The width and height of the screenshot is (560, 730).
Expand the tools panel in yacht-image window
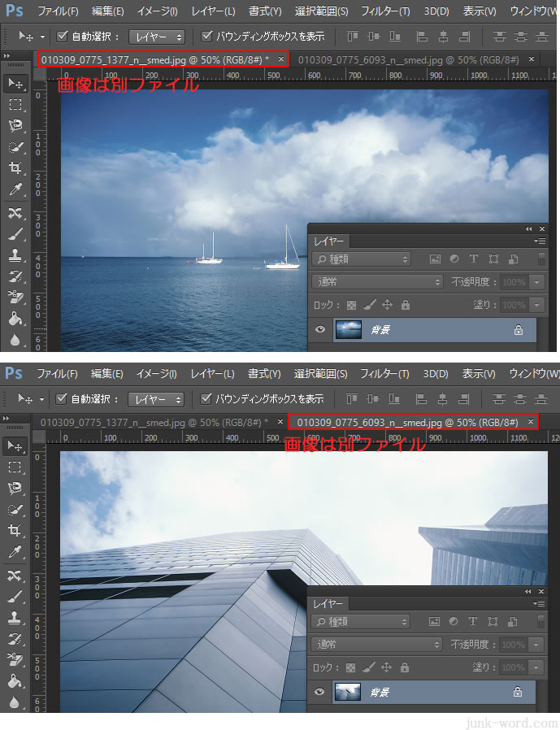[x=7, y=56]
